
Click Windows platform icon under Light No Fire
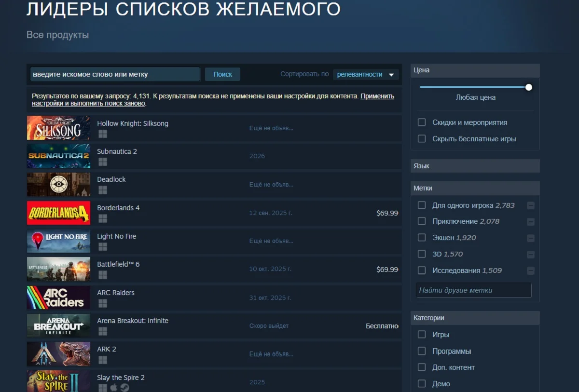(x=102, y=247)
